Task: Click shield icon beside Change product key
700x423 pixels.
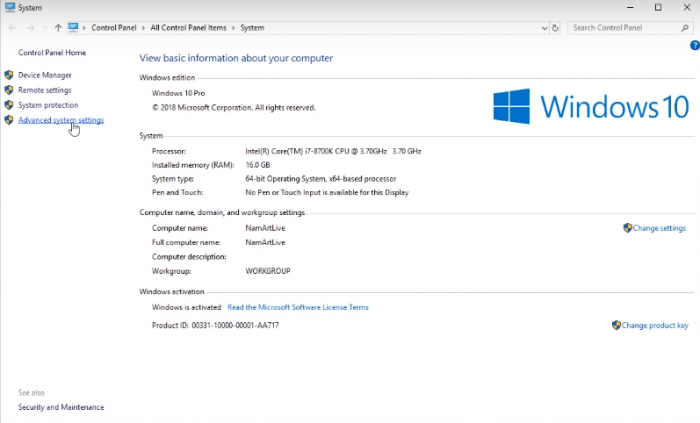Action: click(617, 325)
